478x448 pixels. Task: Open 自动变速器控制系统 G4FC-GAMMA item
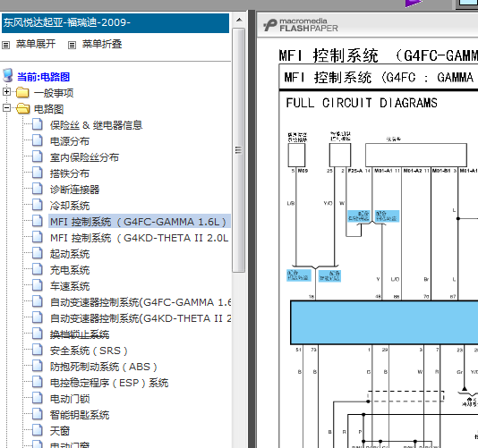coord(141,302)
